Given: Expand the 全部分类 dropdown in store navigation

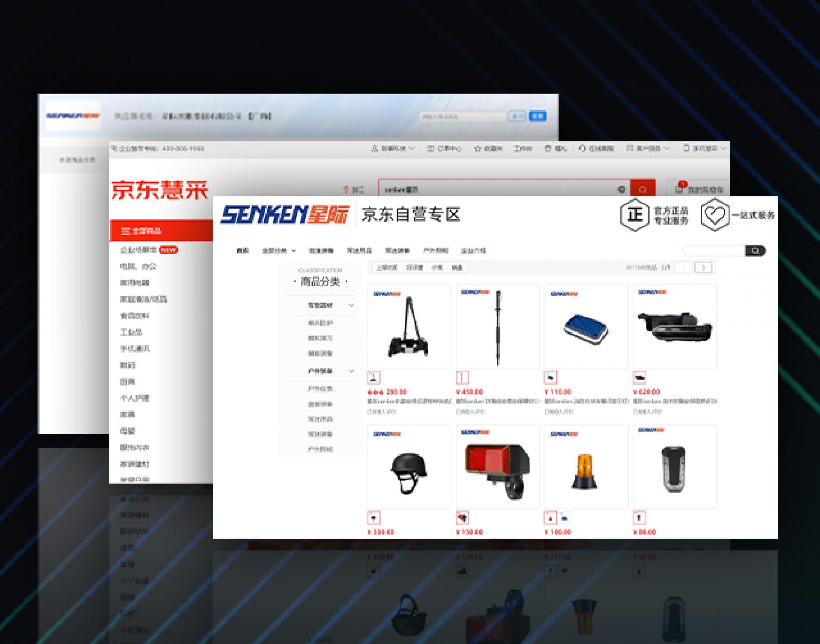Looking at the screenshot, I should [279, 251].
